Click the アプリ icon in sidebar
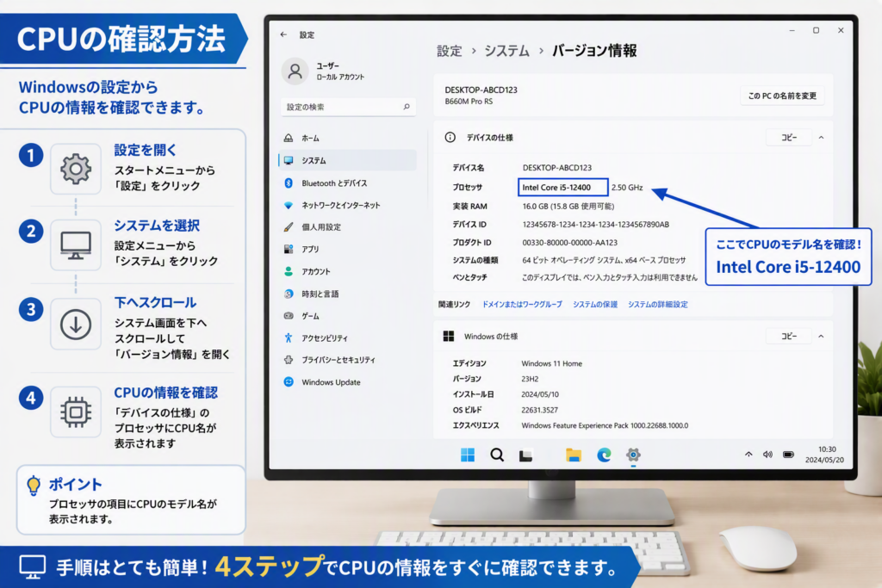This screenshot has width=882, height=588. point(289,249)
